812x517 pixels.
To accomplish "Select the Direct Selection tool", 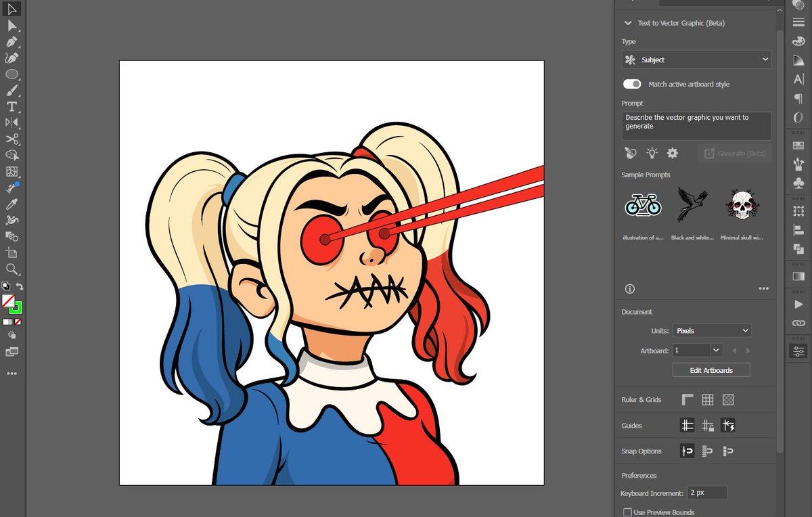I will (12, 26).
